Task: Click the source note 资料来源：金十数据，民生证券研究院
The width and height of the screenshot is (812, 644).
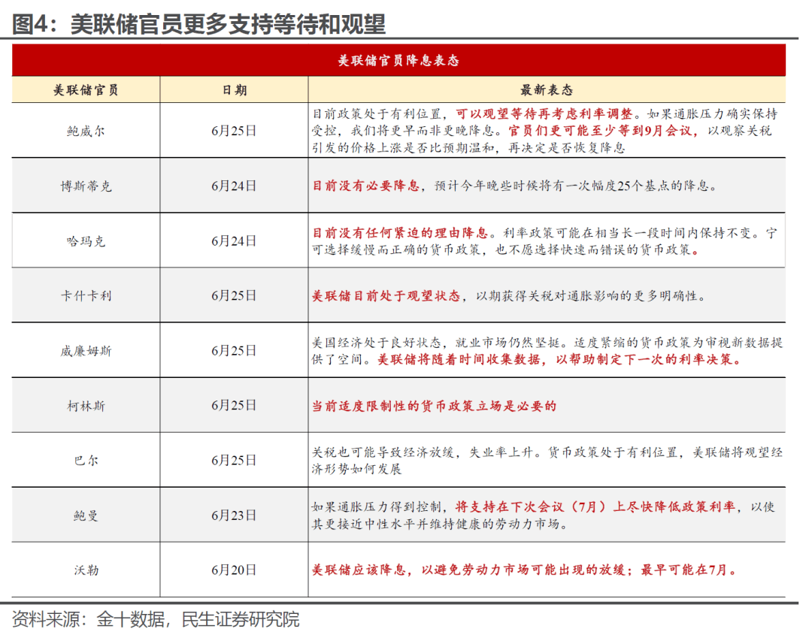Action: (156, 620)
